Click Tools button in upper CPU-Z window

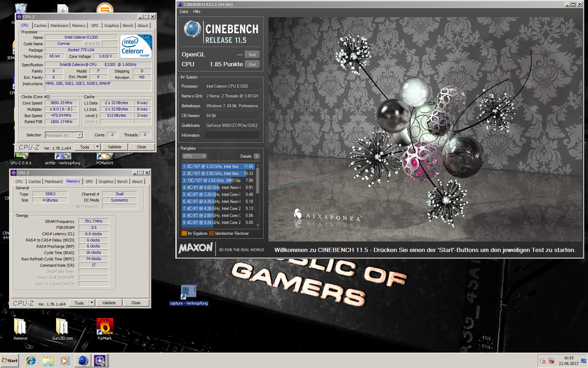point(85,147)
